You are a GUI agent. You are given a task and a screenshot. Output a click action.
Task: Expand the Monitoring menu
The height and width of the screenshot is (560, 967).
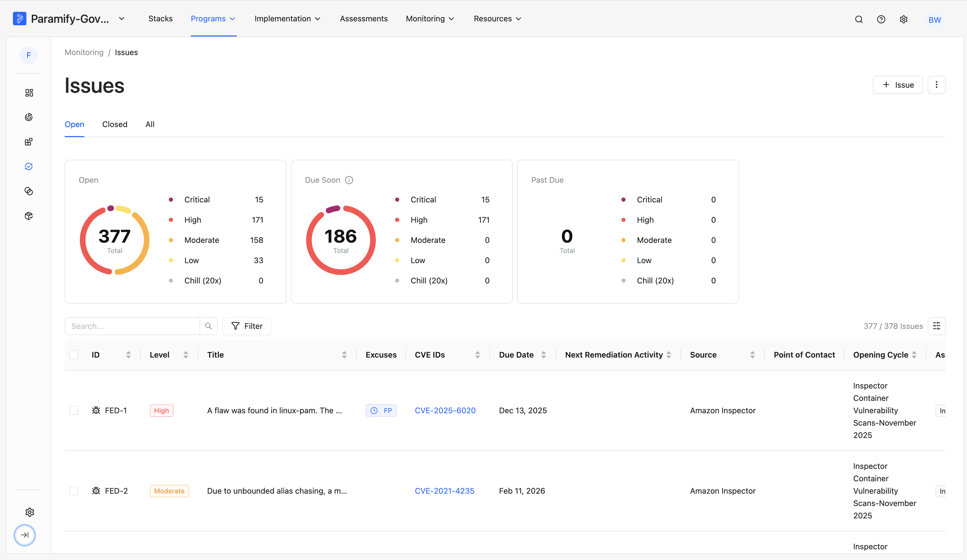(430, 19)
